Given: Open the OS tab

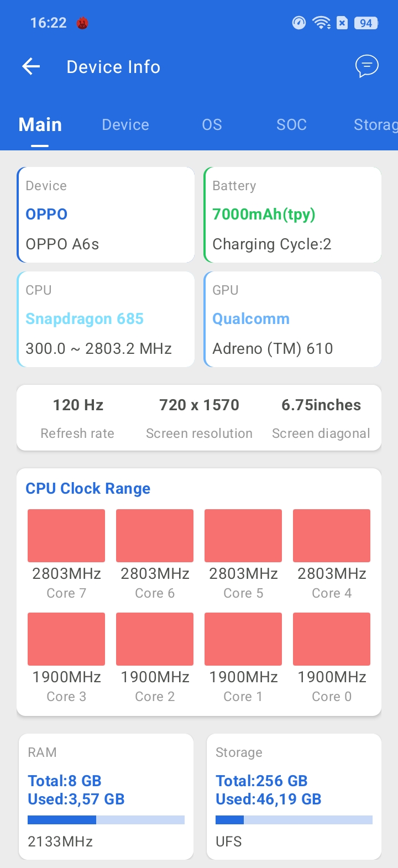Looking at the screenshot, I should pos(212,125).
